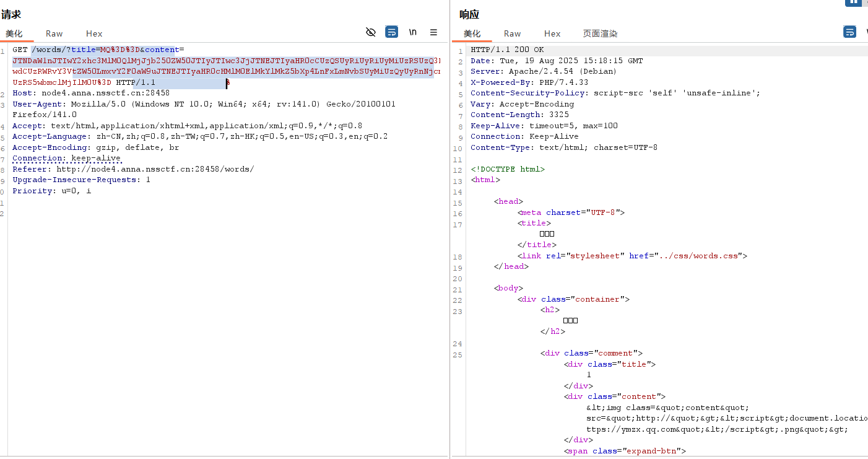Click the opening <h2> tag line
Viewport: 868px width, 459px height.
550,310
